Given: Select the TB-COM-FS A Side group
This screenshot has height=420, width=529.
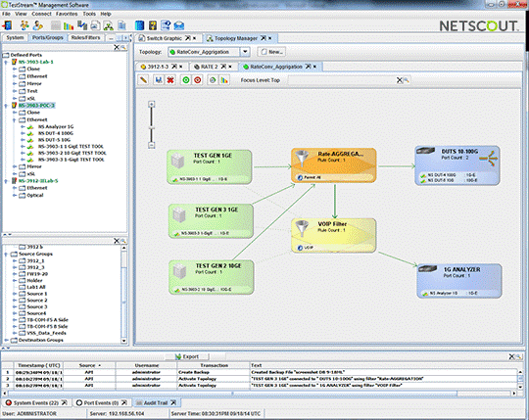Looking at the screenshot, I should 48,320.
